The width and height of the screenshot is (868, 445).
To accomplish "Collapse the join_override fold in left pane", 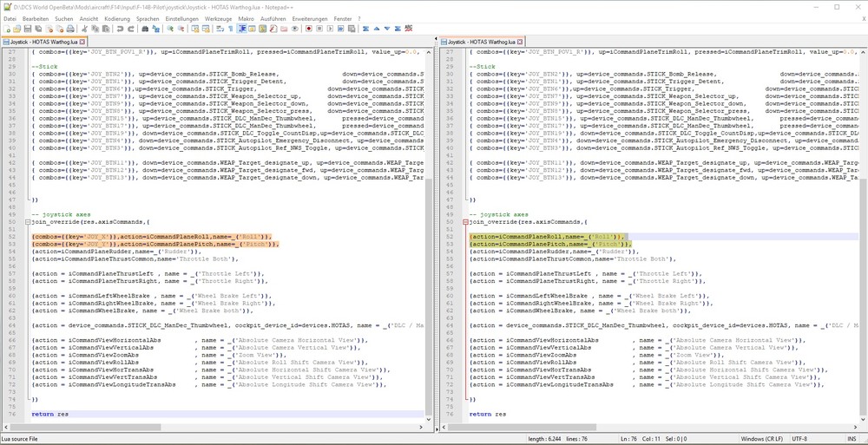I will point(27,221).
